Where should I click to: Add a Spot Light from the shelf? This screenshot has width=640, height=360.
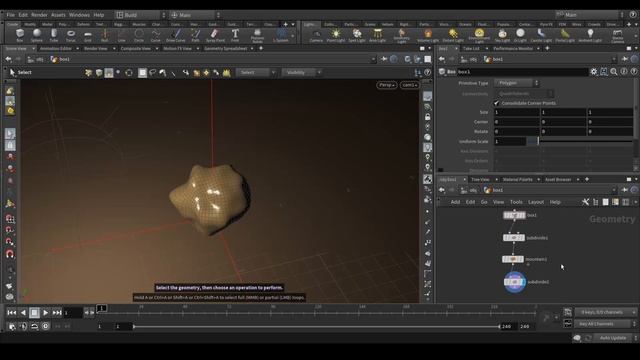click(x=357, y=36)
